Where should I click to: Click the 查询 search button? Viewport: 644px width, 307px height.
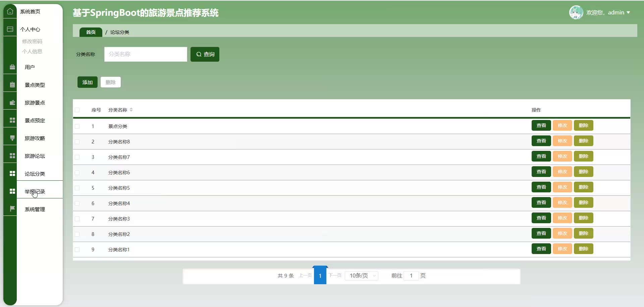click(x=205, y=54)
